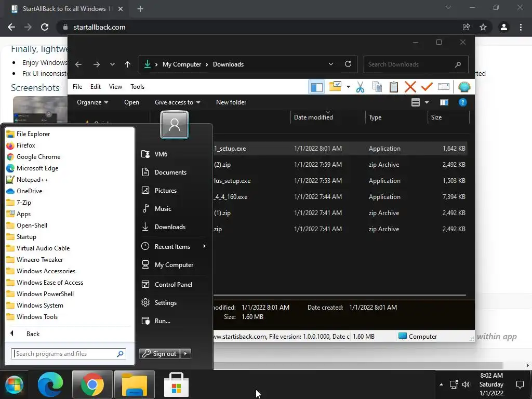Open Microsoft Store from the taskbar
The image size is (532, 399).
point(176,385)
